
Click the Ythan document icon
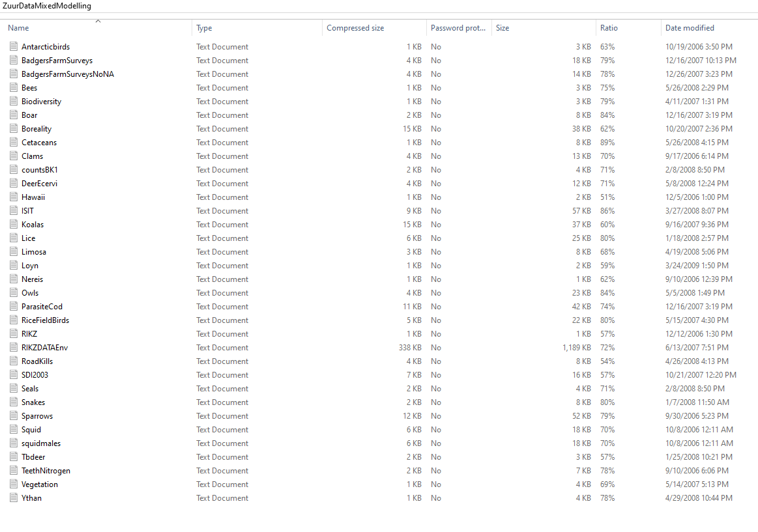(13, 498)
